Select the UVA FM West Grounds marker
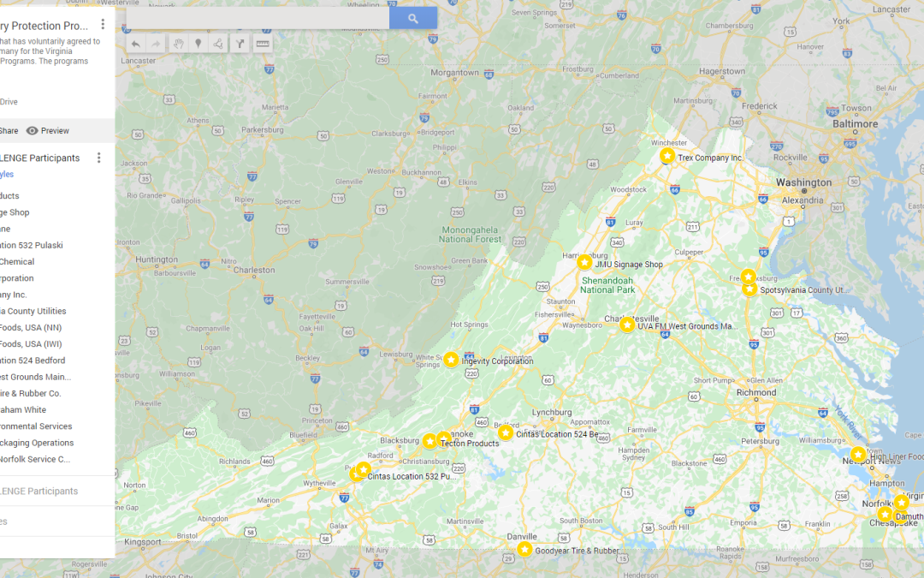This screenshot has width=924, height=578. (x=627, y=325)
